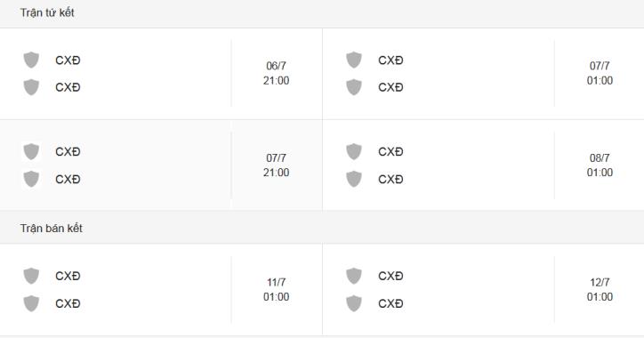The height and width of the screenshot is (338, 644).
Task: Click top CXĐ team name in 12/7 semifinal
Action: click(x=390, y=276)
